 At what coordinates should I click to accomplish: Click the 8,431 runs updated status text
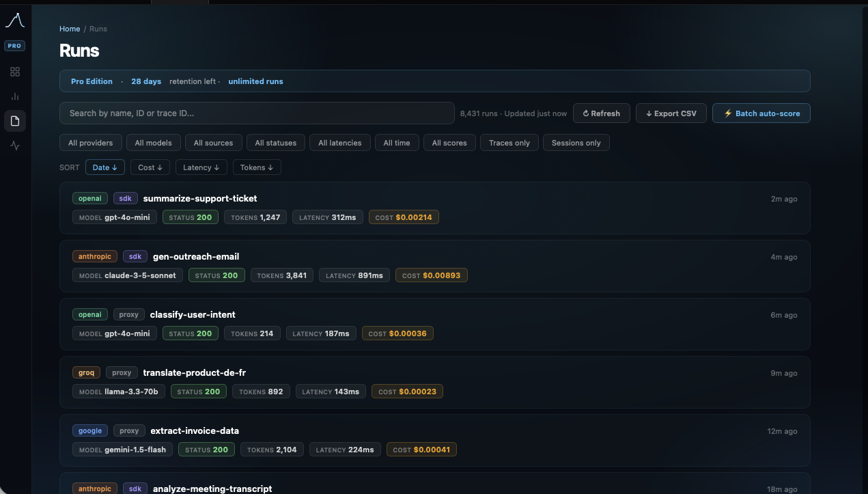(514, 113)
